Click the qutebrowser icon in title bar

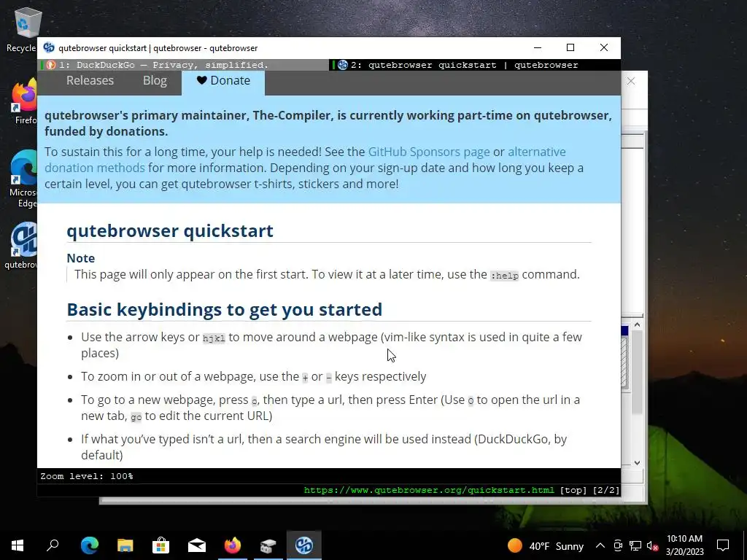49,47
